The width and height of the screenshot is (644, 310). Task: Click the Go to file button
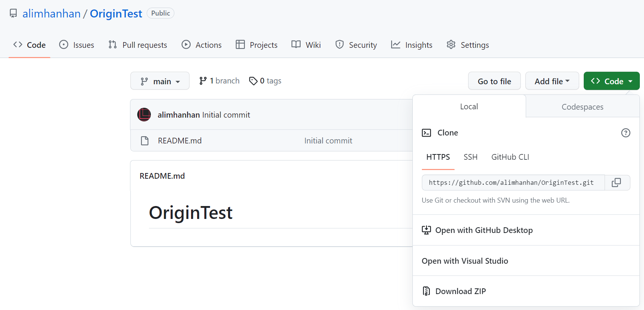[x=494, y=81]
